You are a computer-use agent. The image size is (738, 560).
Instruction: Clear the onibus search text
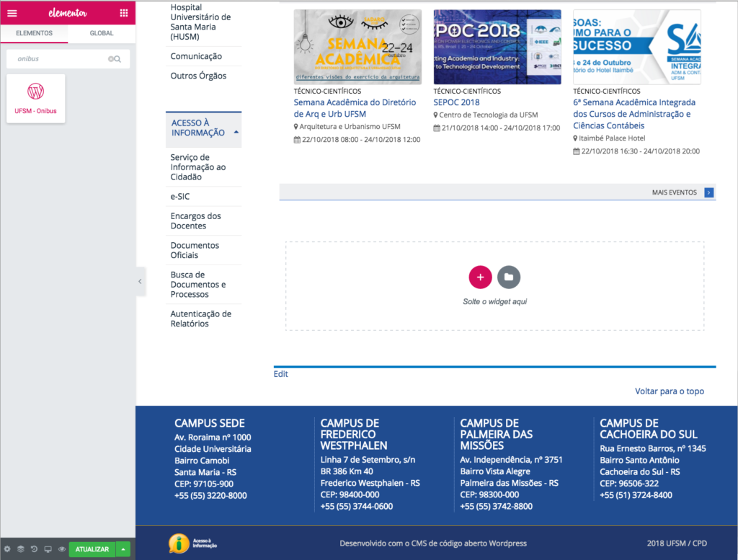point(111,59)
